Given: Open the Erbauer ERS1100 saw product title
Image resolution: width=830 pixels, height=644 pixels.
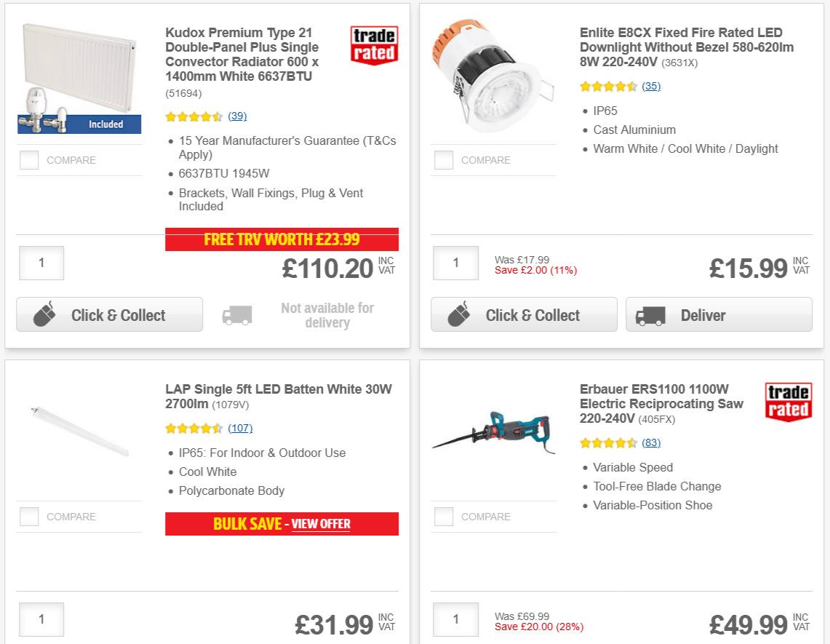Looking at the screenshot, I should point(661,404).
